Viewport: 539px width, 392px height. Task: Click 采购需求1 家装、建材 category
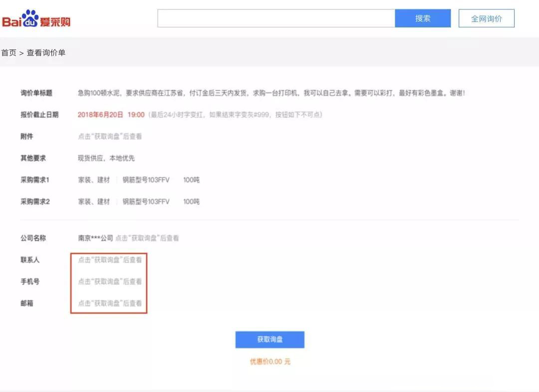pyautogui.click(x=94, y=180)
